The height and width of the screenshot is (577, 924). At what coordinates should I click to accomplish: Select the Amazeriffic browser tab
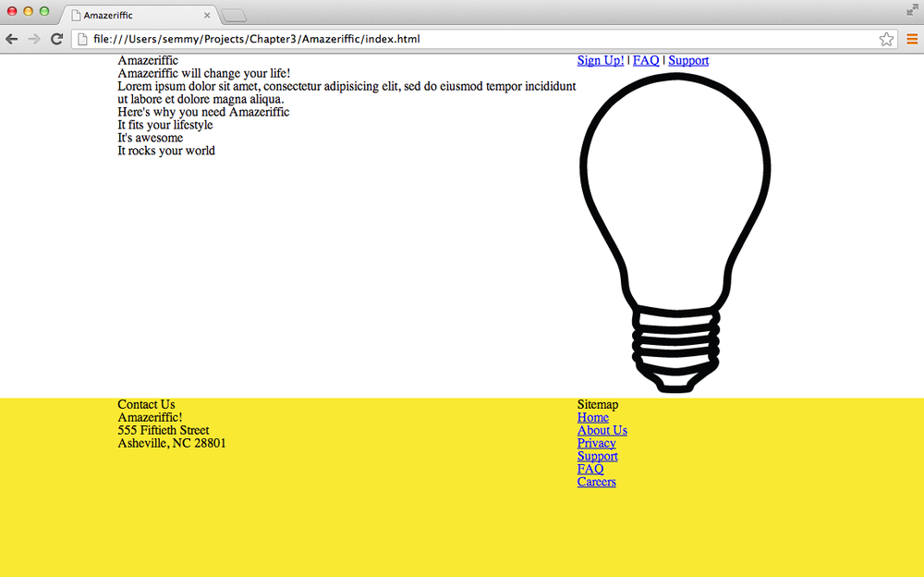pyautogui.click(x=140, y=15)
